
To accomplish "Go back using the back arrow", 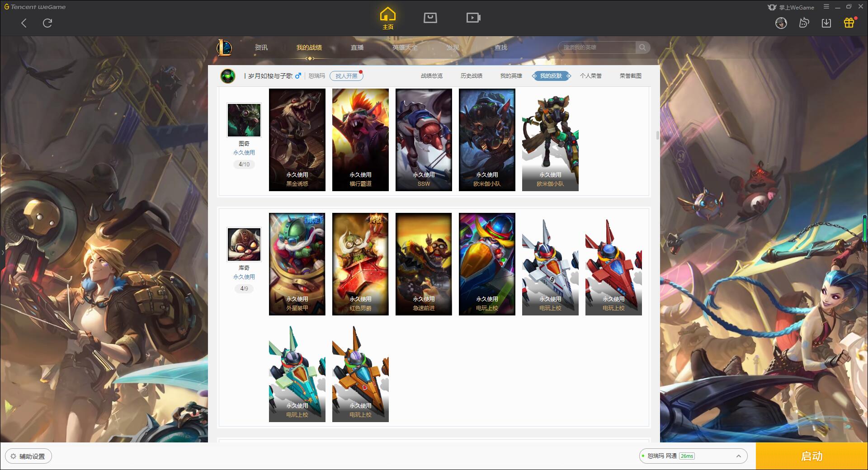I will click(24, 23).
